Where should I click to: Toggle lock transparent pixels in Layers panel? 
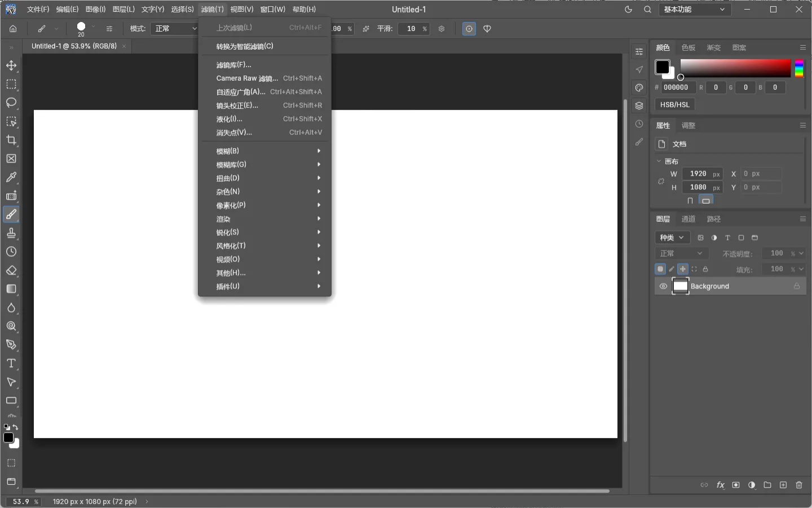coord(660,269)
